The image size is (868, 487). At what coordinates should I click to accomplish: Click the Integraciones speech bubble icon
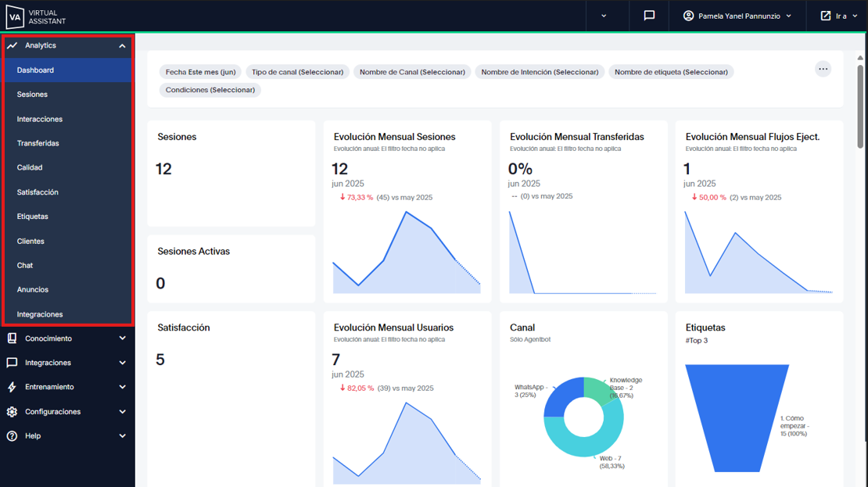pos(13,363)
